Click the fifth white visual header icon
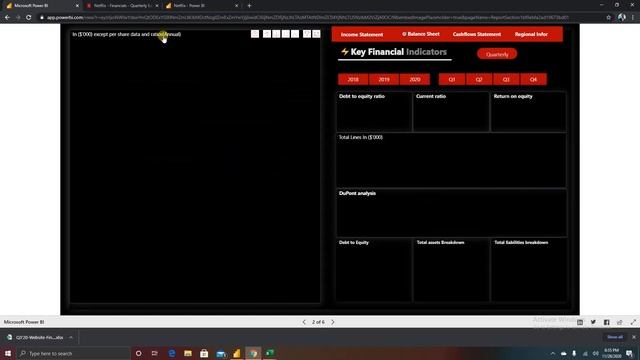The height and width of the screenshot is (360, 640). (x=295, y=34)
